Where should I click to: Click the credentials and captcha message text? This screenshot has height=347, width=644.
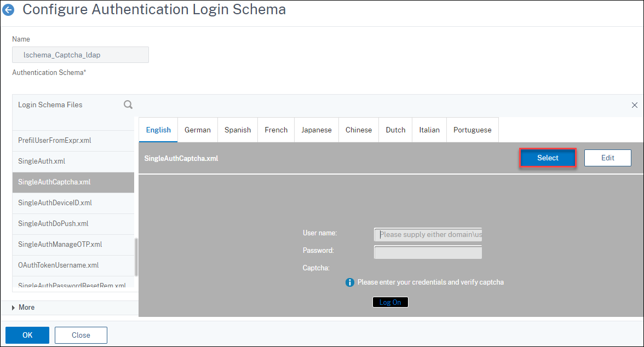[430, 282]
